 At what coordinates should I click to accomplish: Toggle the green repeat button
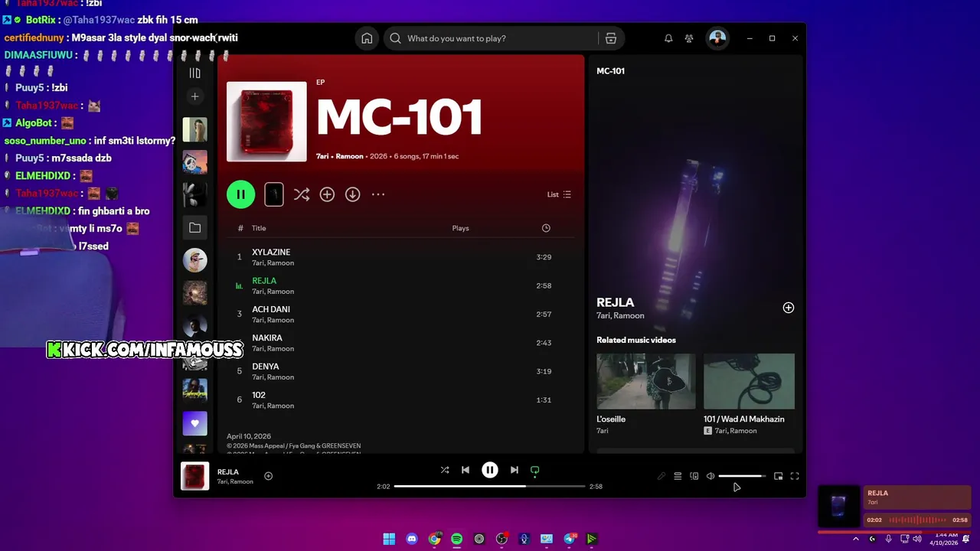pyautogui.click(x=535, y=470)
